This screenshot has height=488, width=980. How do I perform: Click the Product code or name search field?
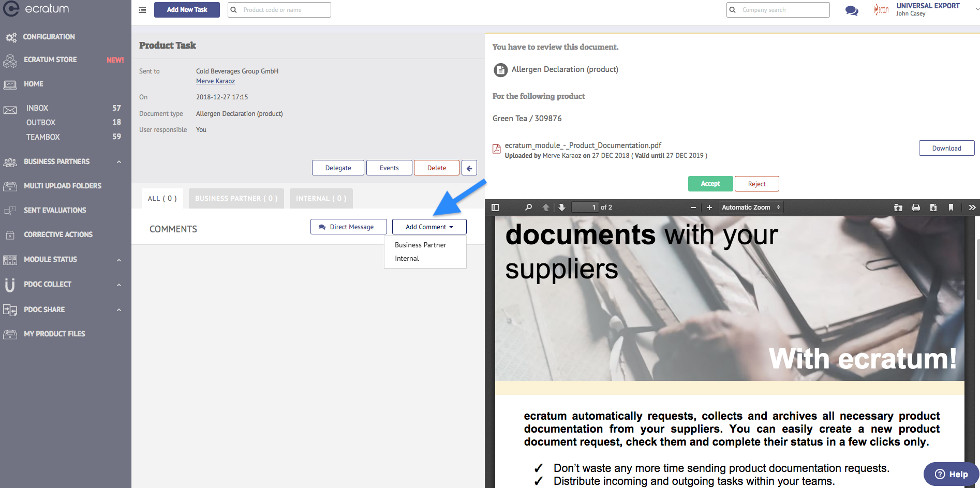[279, 10]
